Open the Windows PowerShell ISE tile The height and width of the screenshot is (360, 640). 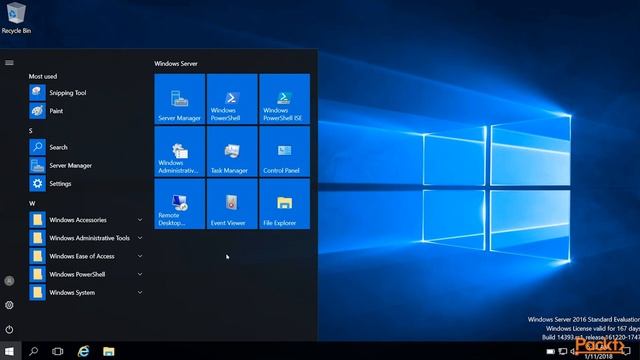284,99
